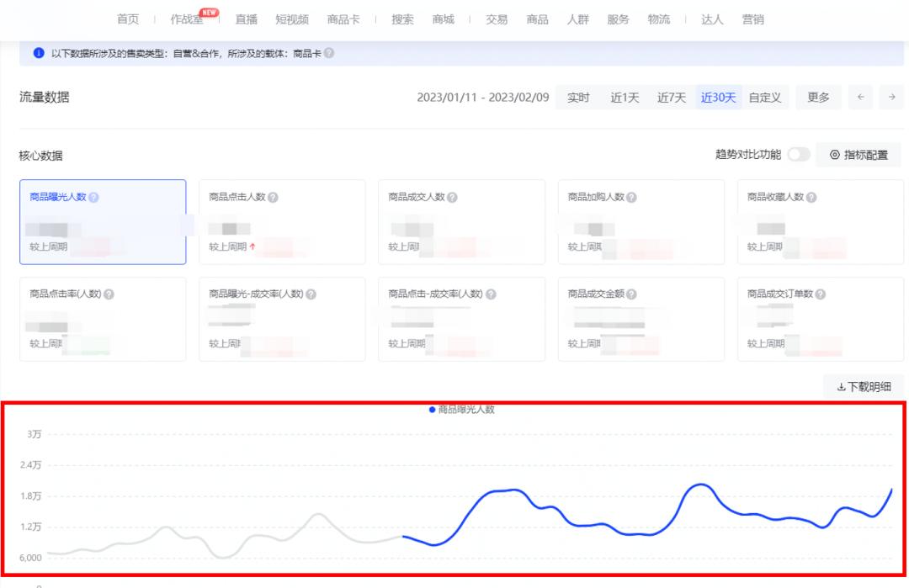Open the 直播 section in top navigation
The image size is (909, 588).
[245, 19]
